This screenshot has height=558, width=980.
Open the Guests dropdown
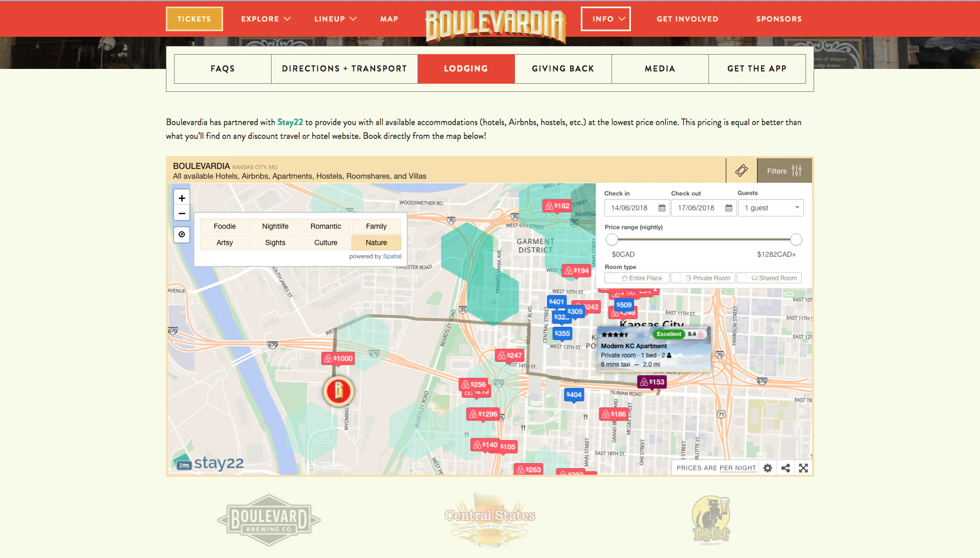coord(771,208)
